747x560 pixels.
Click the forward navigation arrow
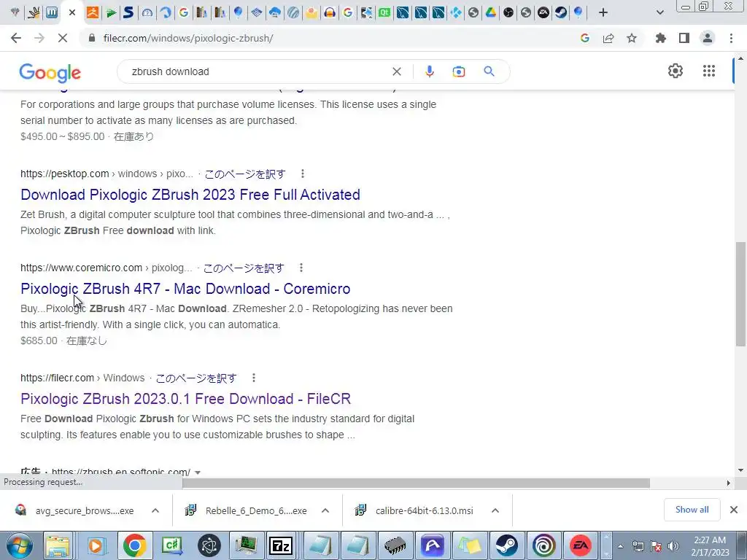[39, 38]
